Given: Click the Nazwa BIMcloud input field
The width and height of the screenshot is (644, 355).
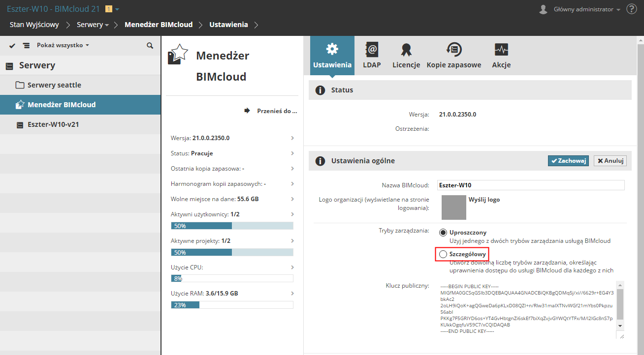Looking at the screenshot, I should tap(531, 185).
